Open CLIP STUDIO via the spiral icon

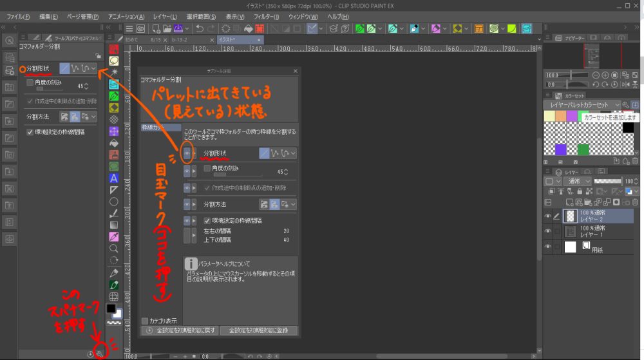click(x=140, y=28)
